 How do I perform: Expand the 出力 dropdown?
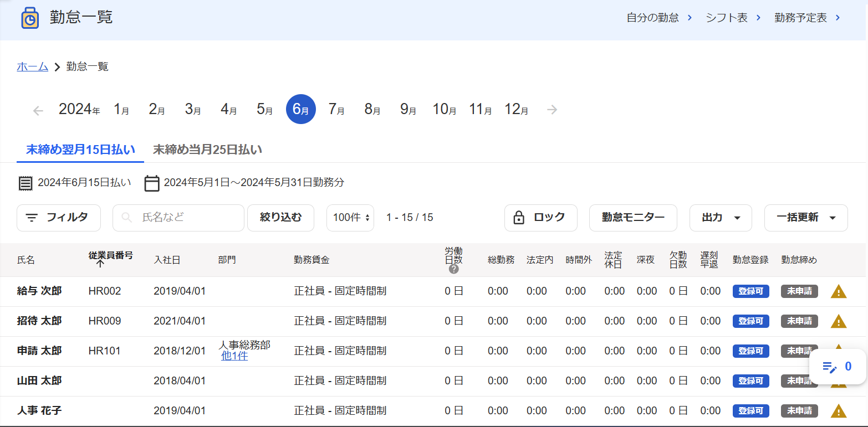721,218
